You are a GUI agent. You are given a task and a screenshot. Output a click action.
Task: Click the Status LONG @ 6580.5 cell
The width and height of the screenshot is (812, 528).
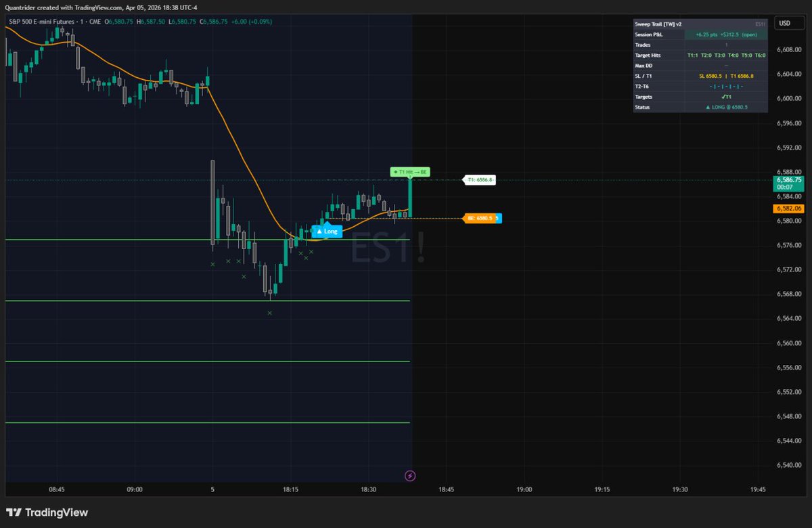(x=726, y=108)
